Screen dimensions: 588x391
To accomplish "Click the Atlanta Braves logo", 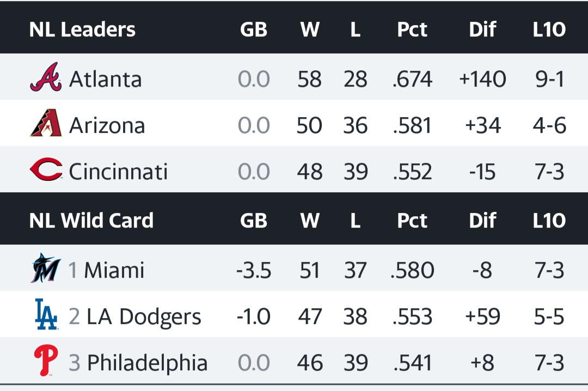I will coord(46,77).
